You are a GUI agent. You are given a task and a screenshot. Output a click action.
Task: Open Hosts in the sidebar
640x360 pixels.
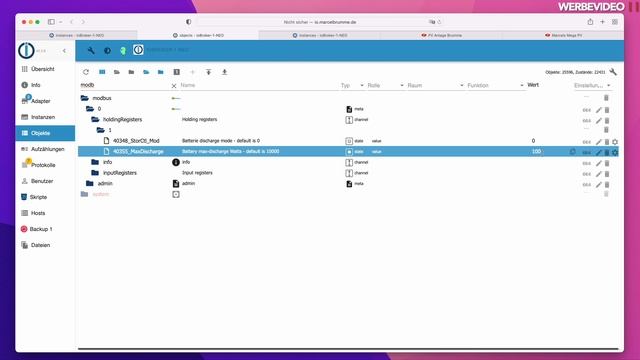pos(45,213)
